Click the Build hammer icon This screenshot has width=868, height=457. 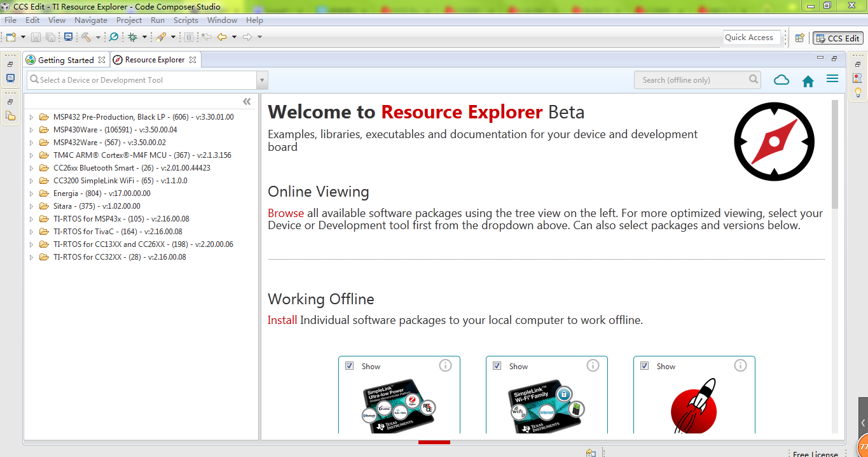[x=86, y=38]
